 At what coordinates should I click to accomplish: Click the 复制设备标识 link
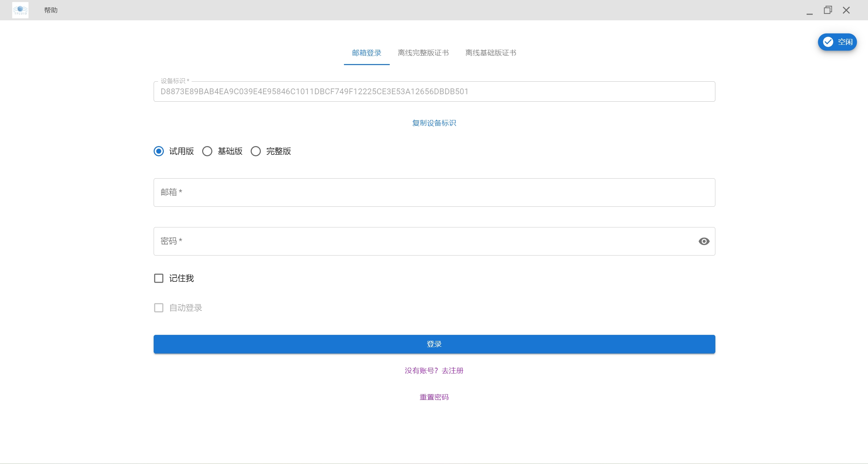[x=434, y=123]
